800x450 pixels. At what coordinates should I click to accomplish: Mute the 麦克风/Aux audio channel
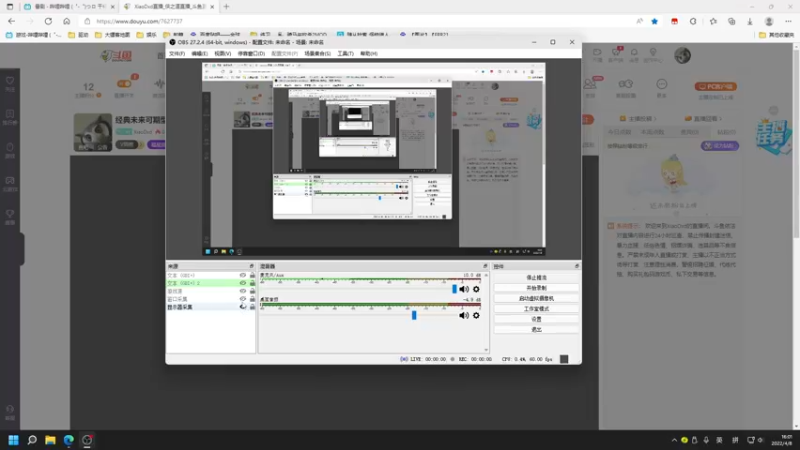(464, 289)
